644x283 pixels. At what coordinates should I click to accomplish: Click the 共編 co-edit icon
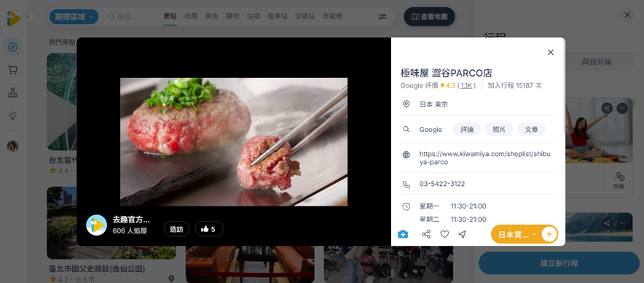(x=619, y=180)
